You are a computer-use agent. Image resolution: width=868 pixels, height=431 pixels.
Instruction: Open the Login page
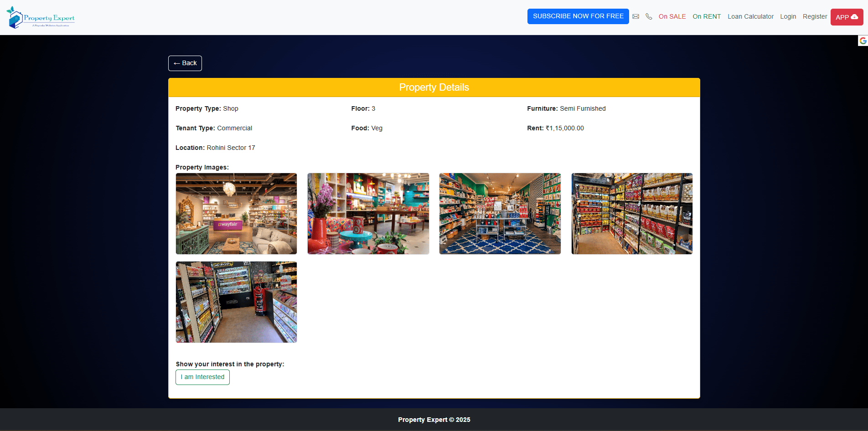[788, 16]
